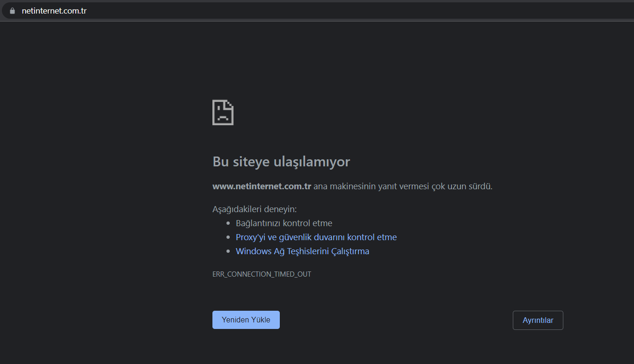Image resolution: width=634 pixels, height=364 pixels.
Task: Reload the page with Yeniden Yükle button
Action: click(x=246, y=320)
